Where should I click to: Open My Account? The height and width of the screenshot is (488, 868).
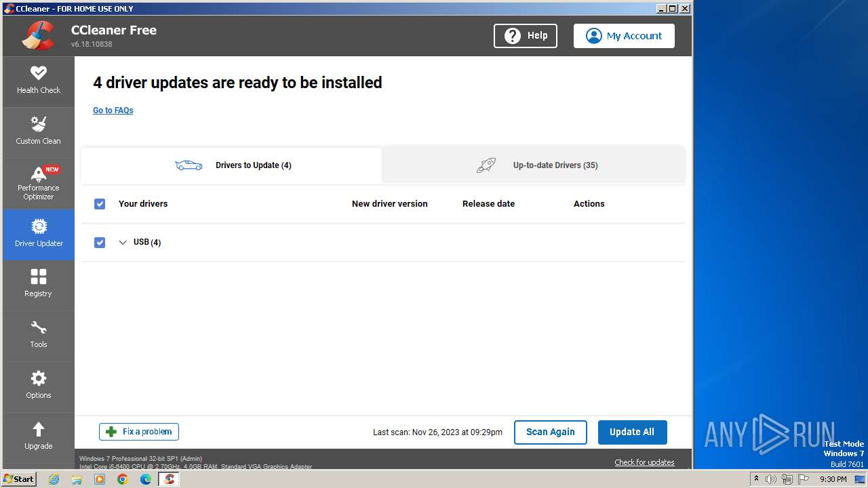click(624, 36)
